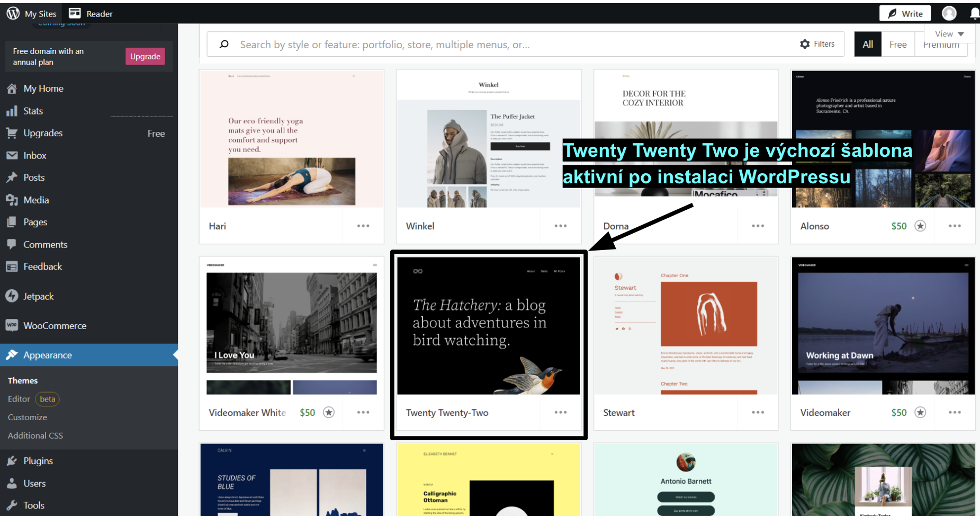Open Stats in sidebar
Viewport: 980px width, 516px height.
pyautogui.click(x=89, y=111)
